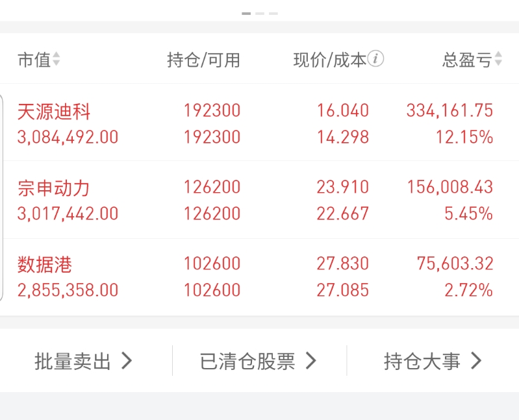Open the 宗申动力 holding row
Viewport: 519px width, 420px height.
(x=260, y=200)
